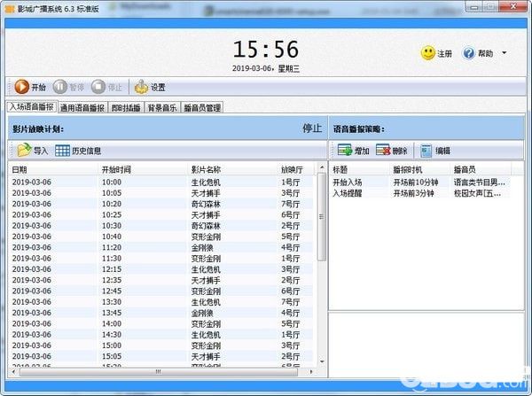This screenshot has width=532, height=396.
Task: Select the 12:45 变形金刚 6号厅 row
Action: [160, 291]
